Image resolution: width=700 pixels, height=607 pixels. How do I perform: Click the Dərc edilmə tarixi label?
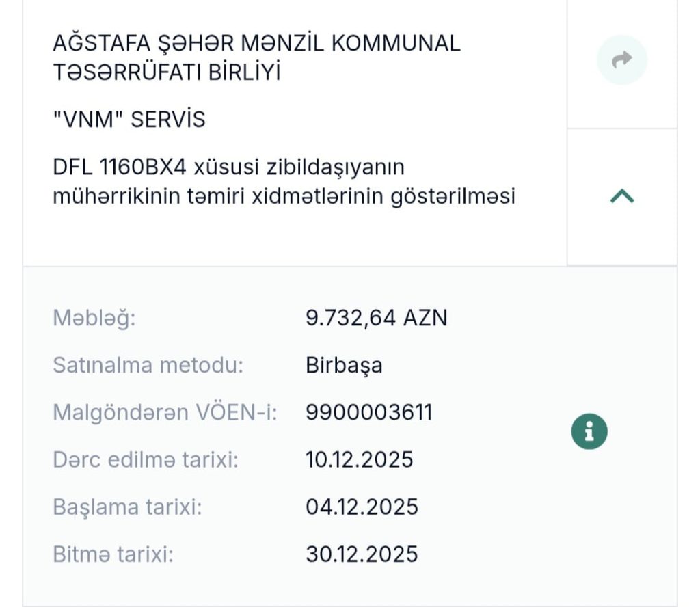(x=146, y=460)
